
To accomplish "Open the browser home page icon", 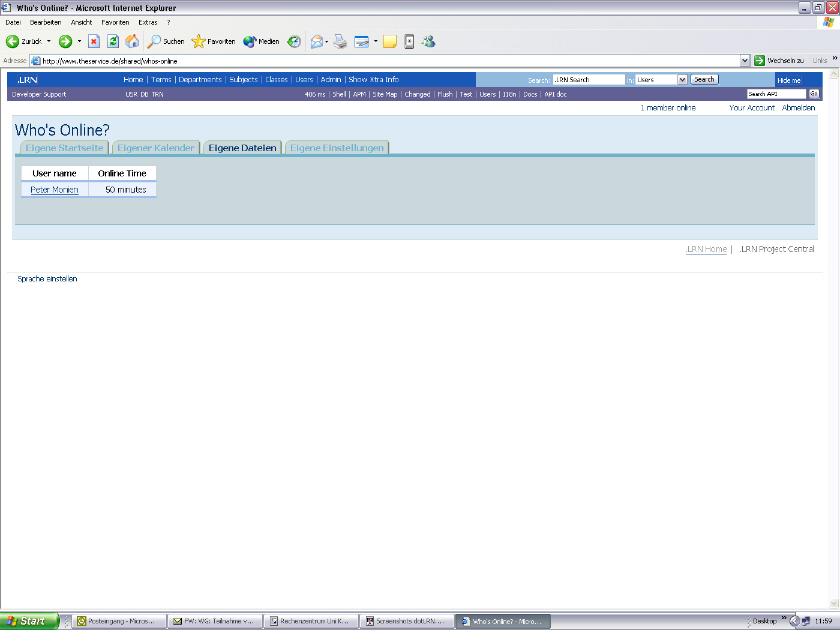I will pyautogui.click(x=132, y=41).
